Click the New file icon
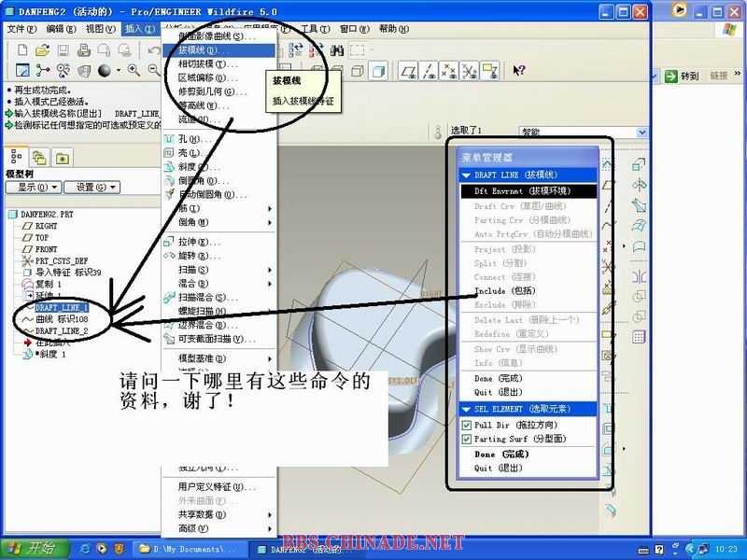This screenshot has width=747, height=560. pyautogui.click(x=22, y=50)
